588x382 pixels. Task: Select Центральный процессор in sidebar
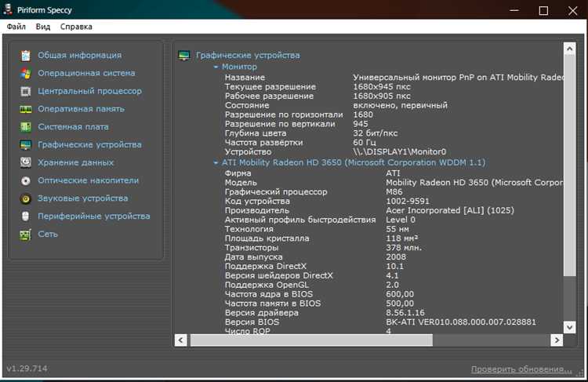pyautogui.click(x=89, y=91)
